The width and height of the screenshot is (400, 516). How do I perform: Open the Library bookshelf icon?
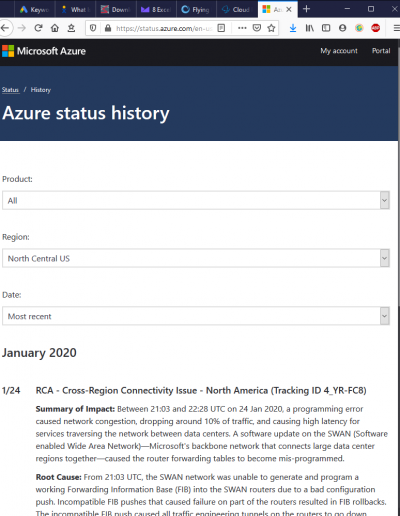310,28
